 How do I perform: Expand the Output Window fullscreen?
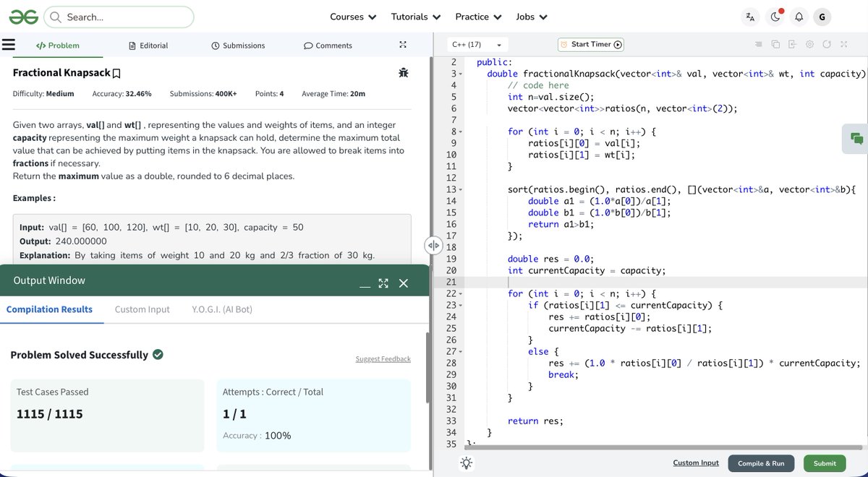(383, 283)
